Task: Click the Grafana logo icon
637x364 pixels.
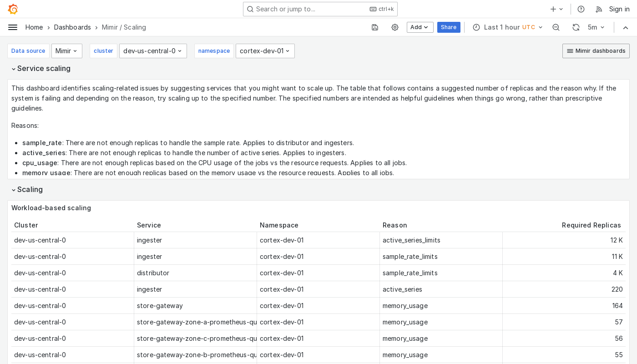Action: pyautogui.click(x=13, y=9)
